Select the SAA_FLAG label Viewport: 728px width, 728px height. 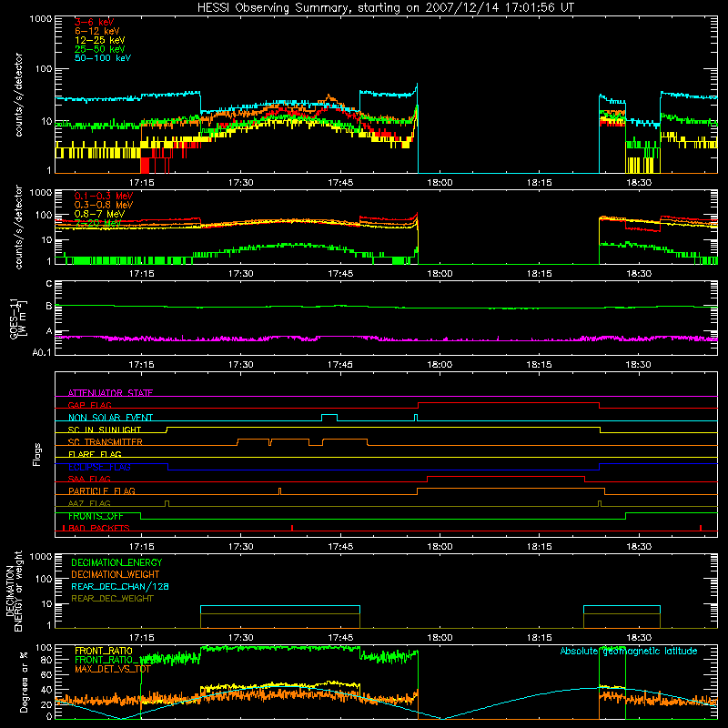tap(89, 479)
